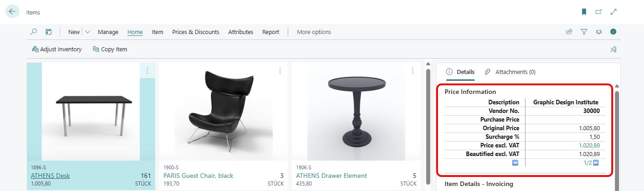Screen dimensions: 644x191
Task: Open the ATHENS Drawer Element link
Action: [331, 176]
